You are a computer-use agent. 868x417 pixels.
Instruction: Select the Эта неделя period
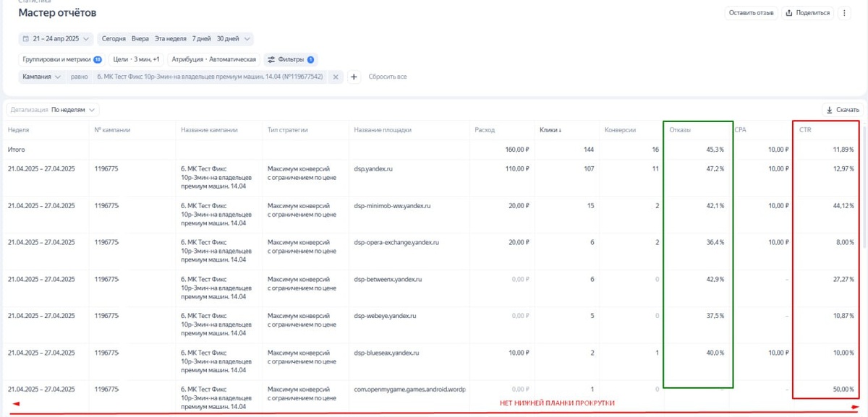click(x=171, y=38)
